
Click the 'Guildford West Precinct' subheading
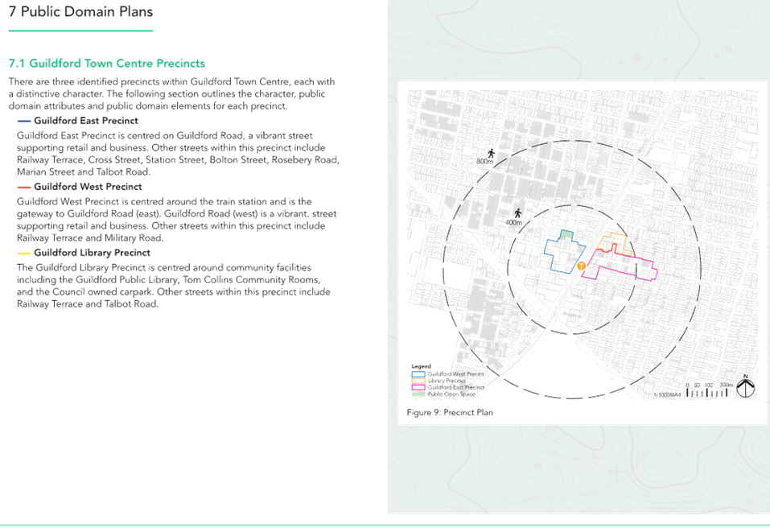click(x=88, y=187)
